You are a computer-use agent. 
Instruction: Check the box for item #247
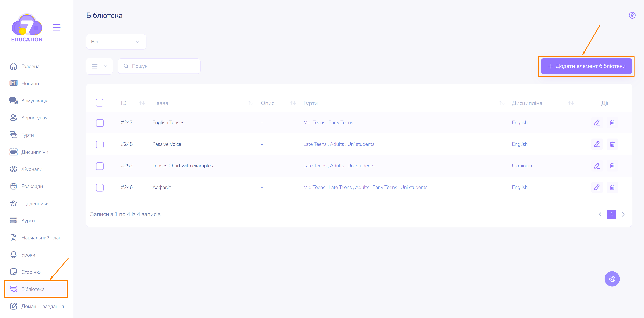[x=100, y=123]
